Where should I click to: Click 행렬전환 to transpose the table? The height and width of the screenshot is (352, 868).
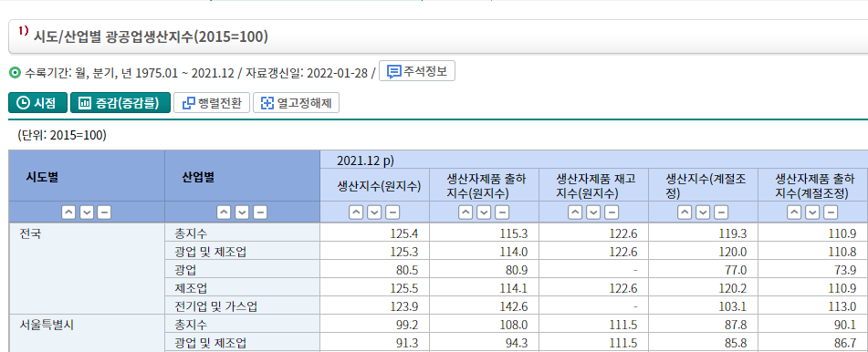coord(212,103)
